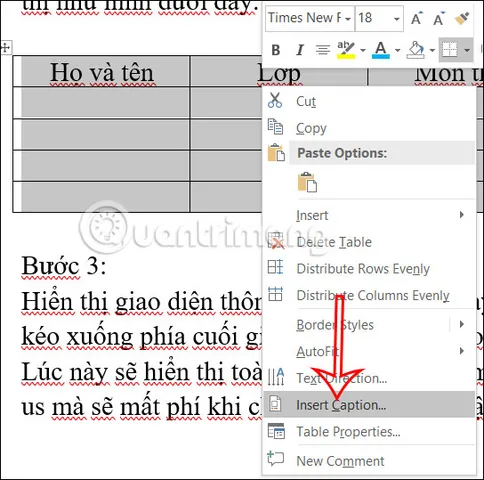Click the Shrink Font icon

(x=439, y=19)
